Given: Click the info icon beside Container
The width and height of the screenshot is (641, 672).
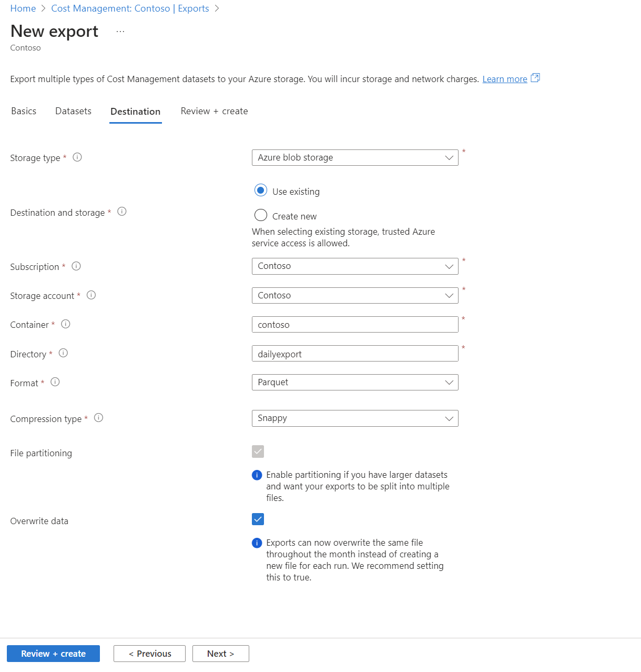Looking at the screenshot, I should 66,324.
